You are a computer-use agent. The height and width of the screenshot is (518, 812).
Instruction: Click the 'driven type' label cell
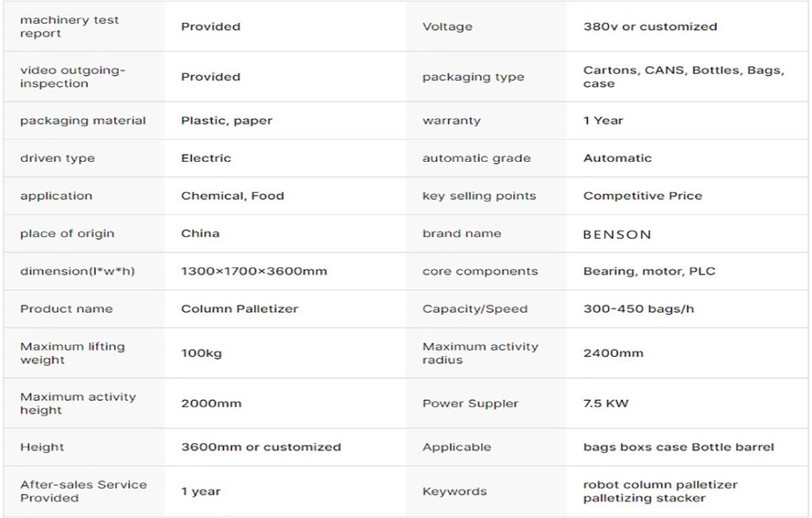(x=57, y=158)
